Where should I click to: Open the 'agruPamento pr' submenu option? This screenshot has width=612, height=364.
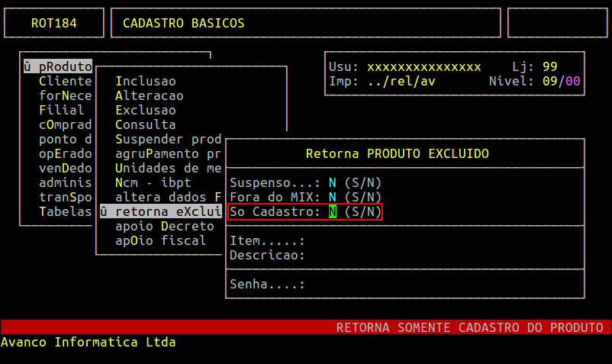point(168,153)
